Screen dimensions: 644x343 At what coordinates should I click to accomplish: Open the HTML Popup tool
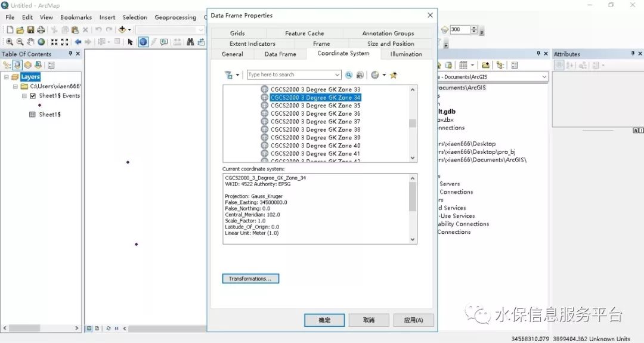tap(164, 42)
